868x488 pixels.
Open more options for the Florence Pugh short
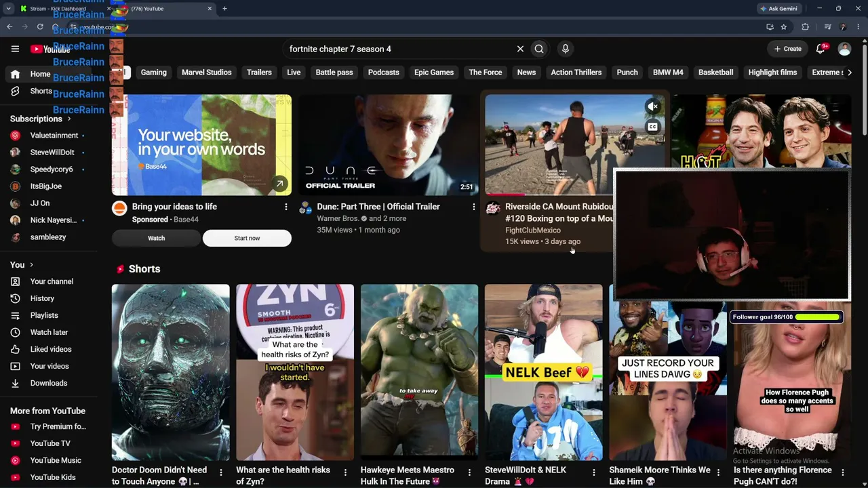(843, 472)
